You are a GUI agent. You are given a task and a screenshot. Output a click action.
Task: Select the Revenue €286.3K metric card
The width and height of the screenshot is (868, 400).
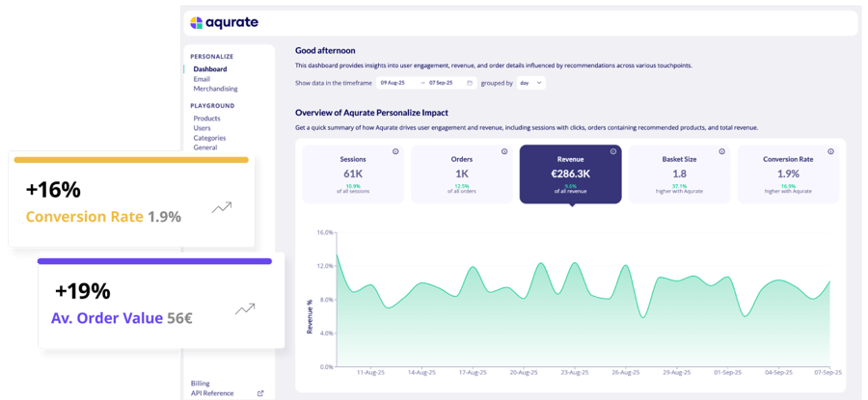[570, 174]
